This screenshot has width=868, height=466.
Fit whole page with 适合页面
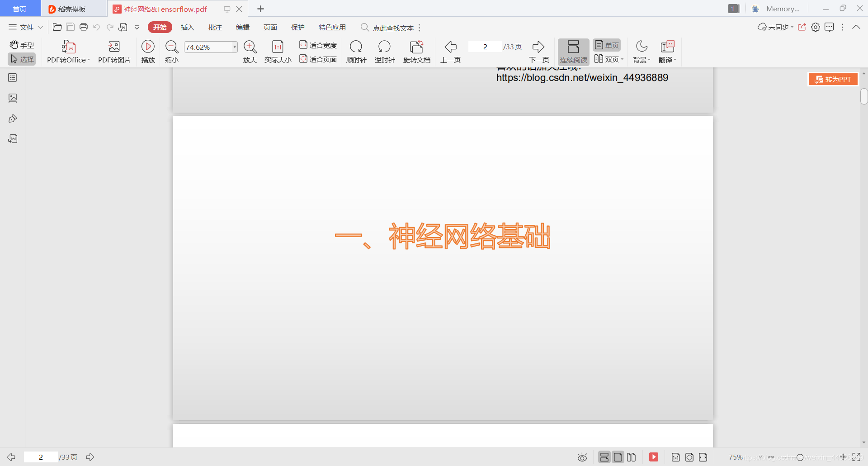tap(318, 59)
